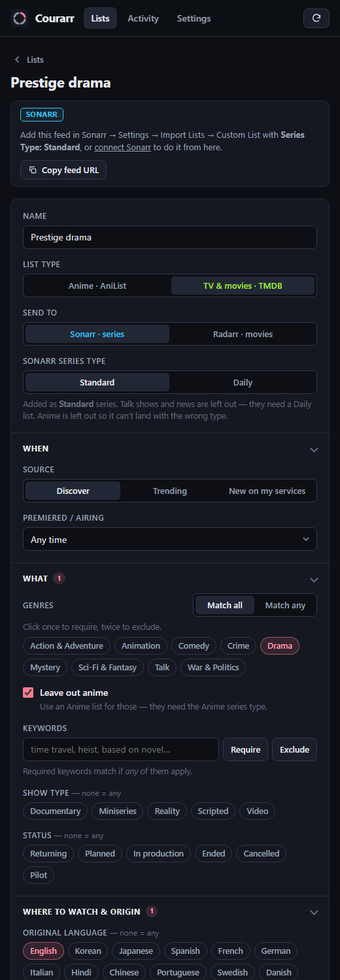340x980 pixels.
Task: Click the Require keyword button
Action: pos(246,749)
